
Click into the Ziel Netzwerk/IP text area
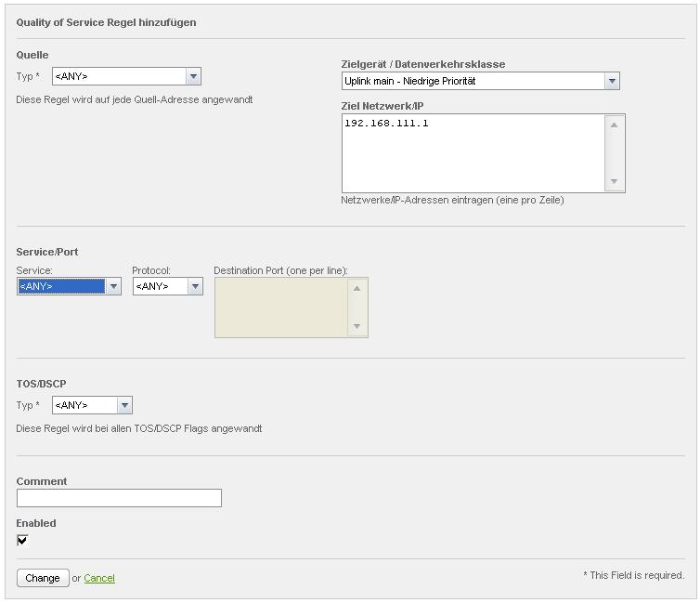click(x=472, y=153)
